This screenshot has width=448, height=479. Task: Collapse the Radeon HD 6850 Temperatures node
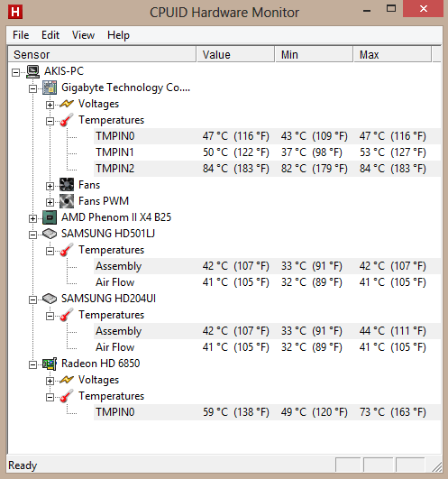click(50, 397)
